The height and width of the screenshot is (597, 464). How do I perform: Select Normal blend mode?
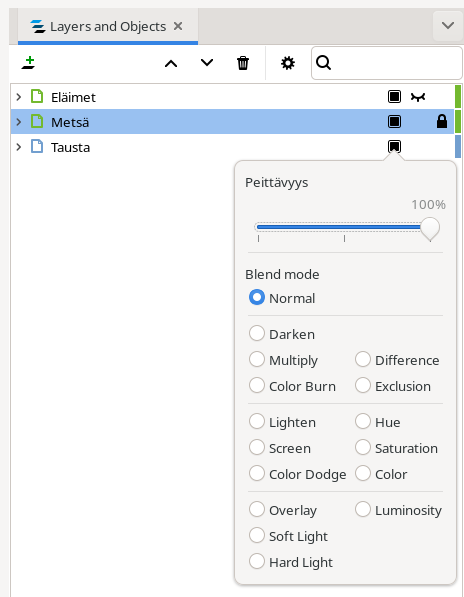[282, 298]
